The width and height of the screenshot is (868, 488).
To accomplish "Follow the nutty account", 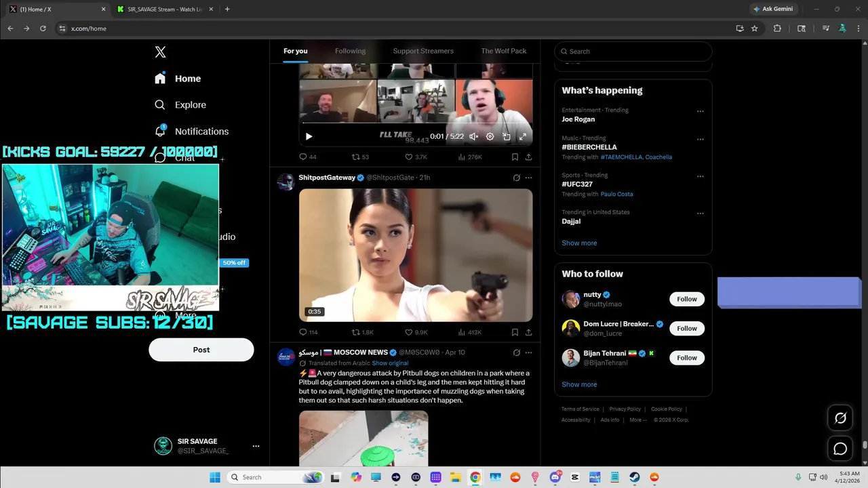I will click(687, 299).
